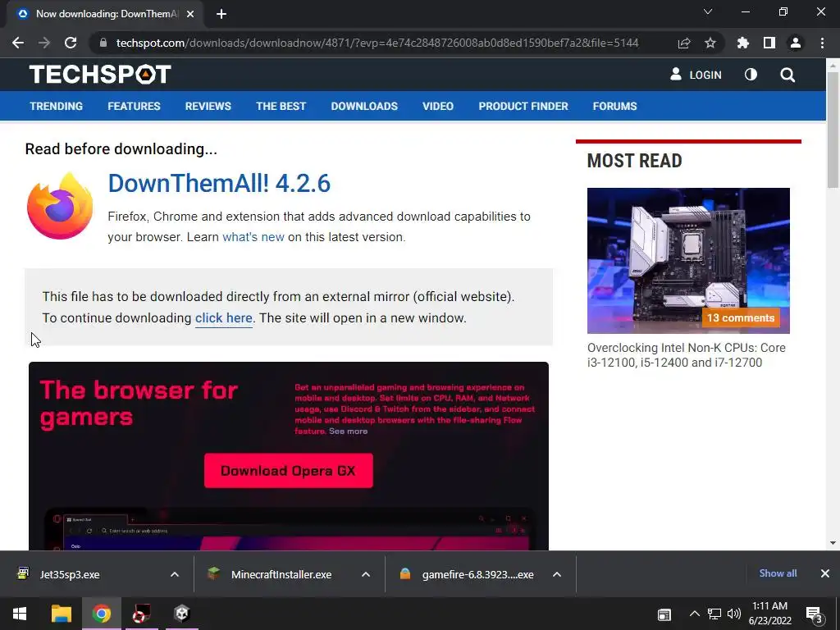Open a new tab with plus button
The height and width of the screenshot is (630, 840).
pos(221,14)
